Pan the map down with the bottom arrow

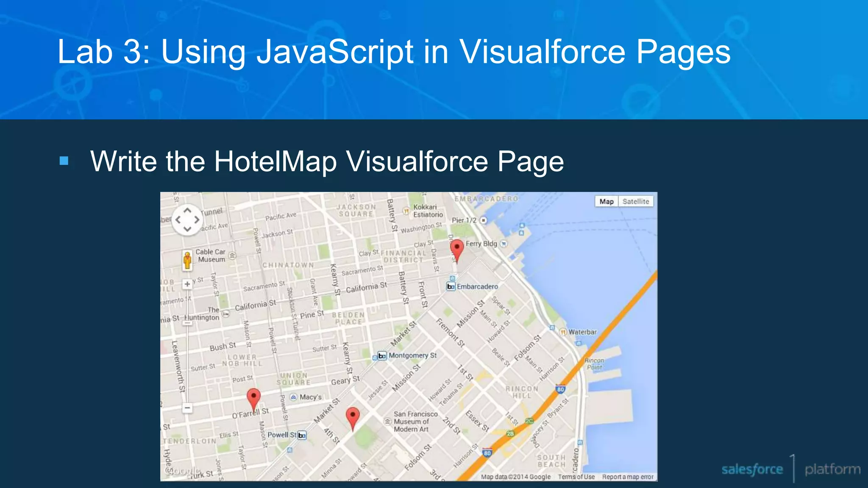(187, 229)
